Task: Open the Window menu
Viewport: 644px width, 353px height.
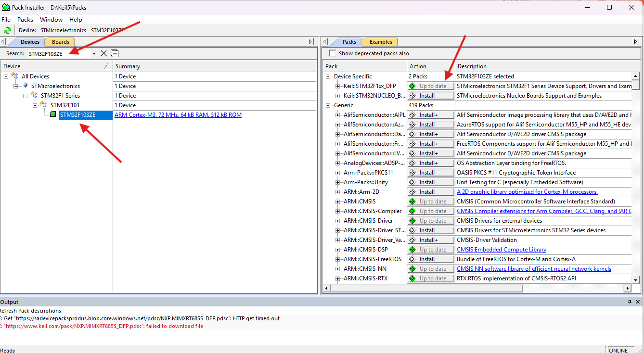Action: pos(51,20)
